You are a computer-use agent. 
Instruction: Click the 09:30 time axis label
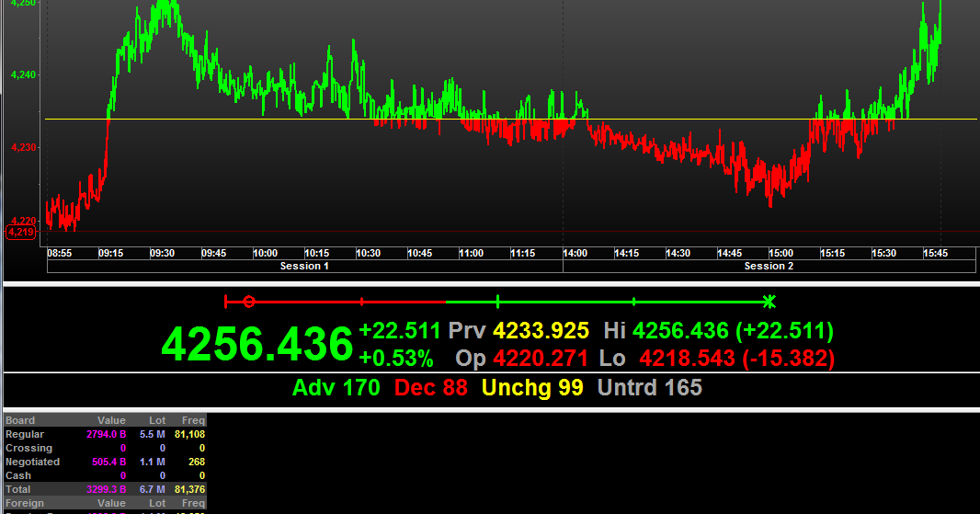[162, 253]
